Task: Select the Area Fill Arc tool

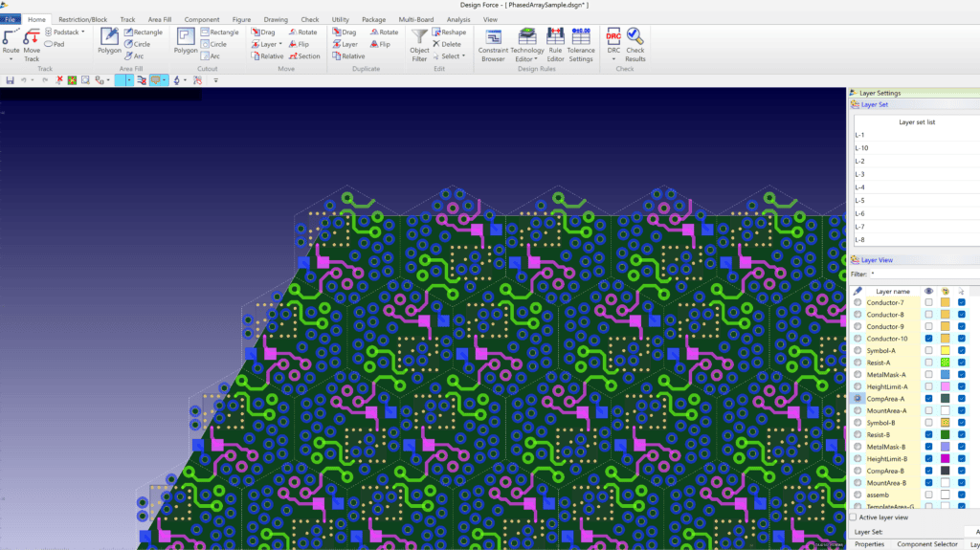Action: click(x=134, y=56)
